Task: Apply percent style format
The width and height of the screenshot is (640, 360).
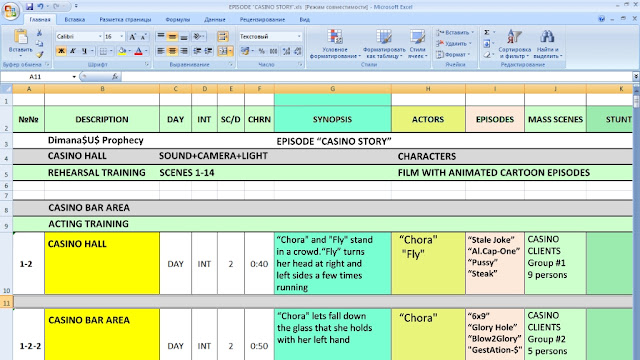Action: [x=262, y=51]
